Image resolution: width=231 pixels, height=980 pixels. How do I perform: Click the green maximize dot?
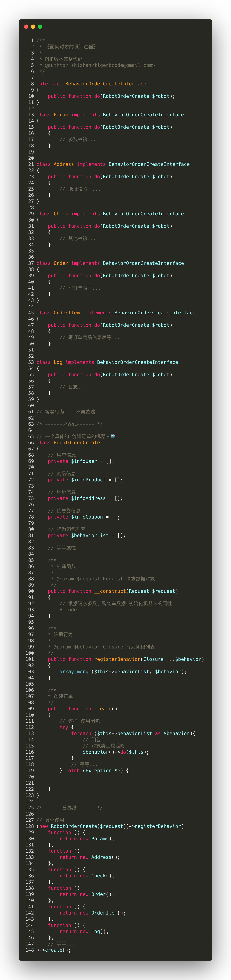[x=40, y=27]
